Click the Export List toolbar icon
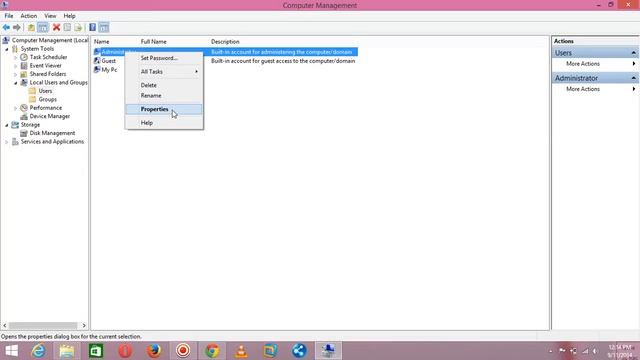 [78, 27]
